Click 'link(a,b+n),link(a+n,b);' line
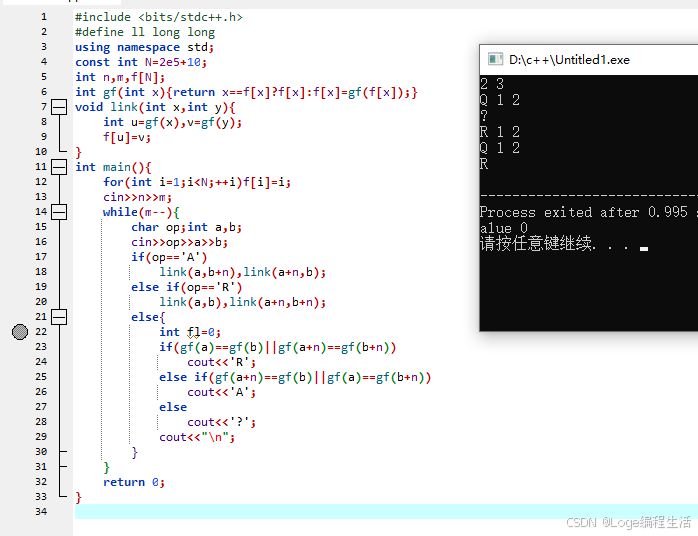This screenshot has width=698, height=536. pos(243,272)
